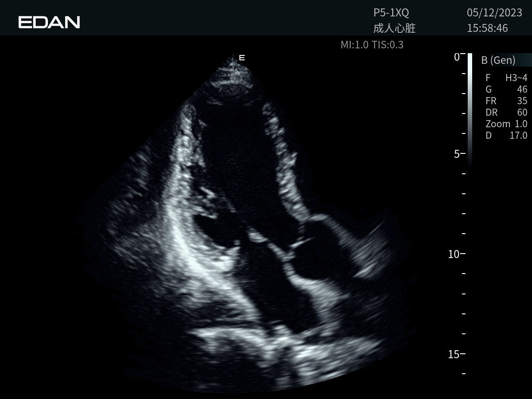
Task: Click the frame rate FR 35 value
Action: point(506,101)
